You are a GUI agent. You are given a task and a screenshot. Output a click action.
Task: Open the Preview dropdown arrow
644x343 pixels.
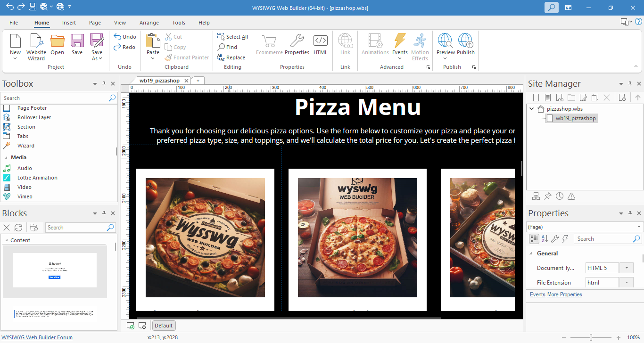point(446,58)
